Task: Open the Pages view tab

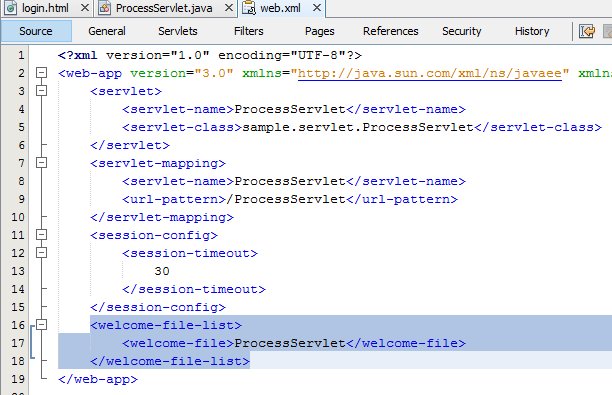Action: click(320, 31)
